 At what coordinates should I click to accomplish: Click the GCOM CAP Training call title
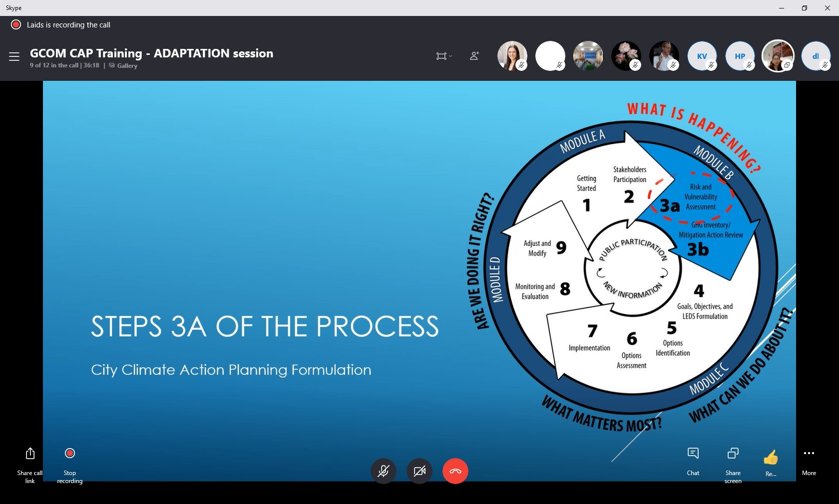[x=151, y=53]
